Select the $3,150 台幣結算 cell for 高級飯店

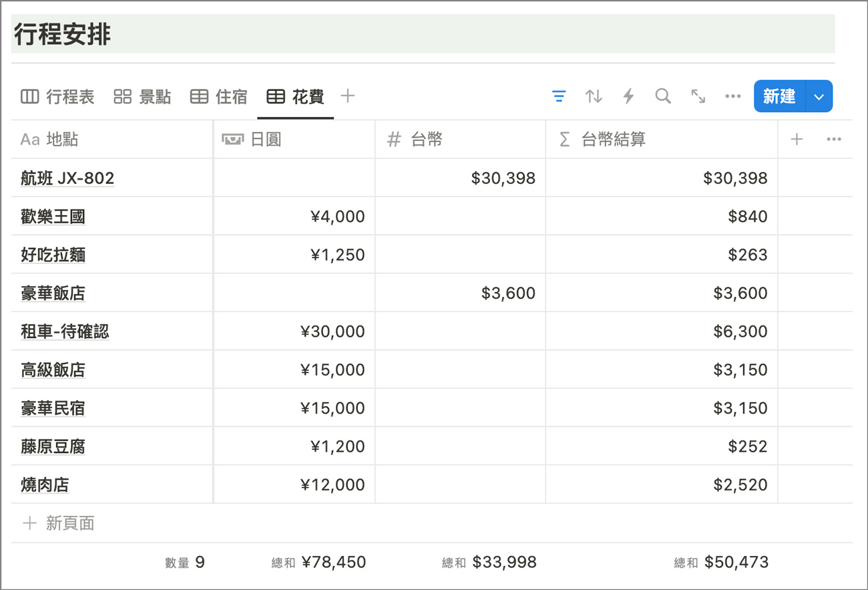[x=662, y=369]
